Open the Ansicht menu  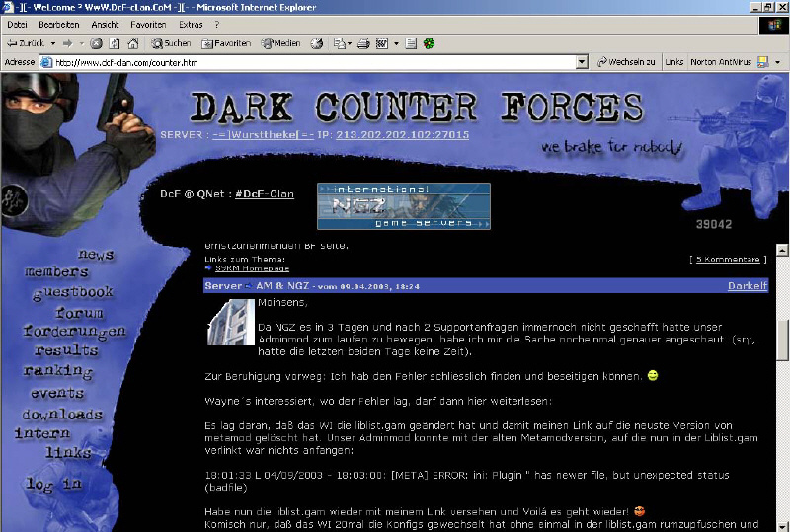[x=105, y=24]
